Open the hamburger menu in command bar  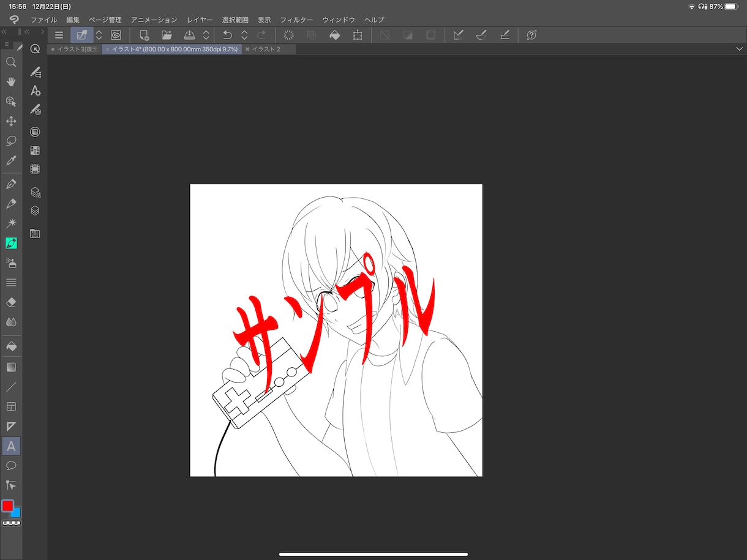tap(59, 35)
